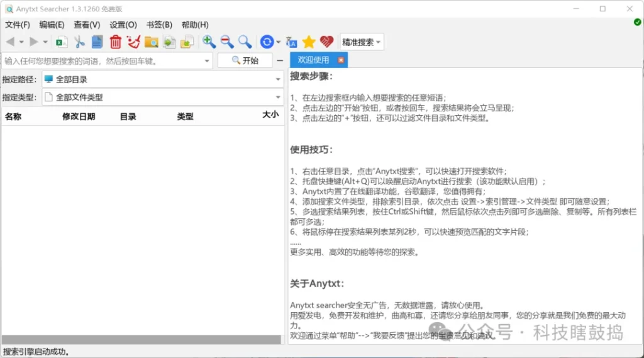Image resolution: width=644 pixels, height=358 pixels.
Task: Click the scissors cut icon
Action: tap(79, 42)
